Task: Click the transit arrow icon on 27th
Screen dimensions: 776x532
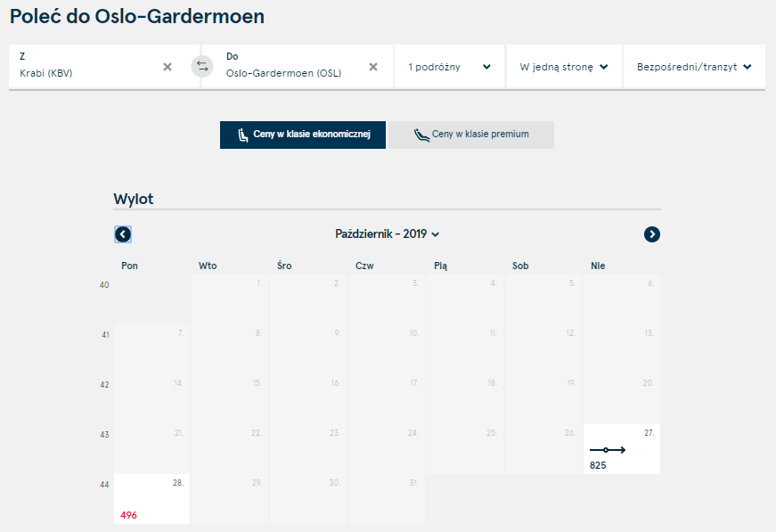Action: pyautogui.click(x=608, y=450)
